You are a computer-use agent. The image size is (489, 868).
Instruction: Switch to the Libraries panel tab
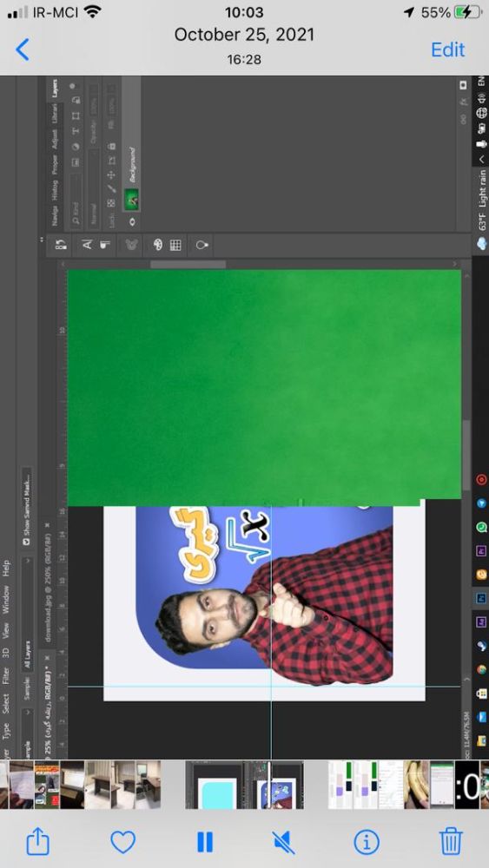[54, 115]
